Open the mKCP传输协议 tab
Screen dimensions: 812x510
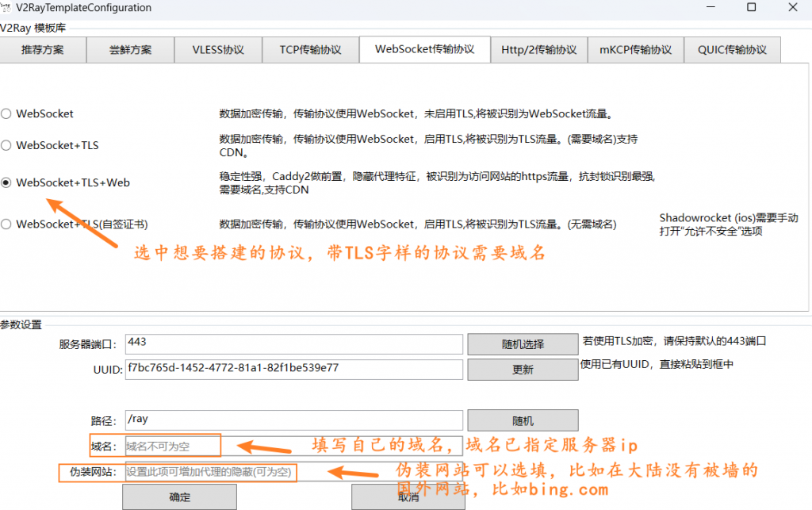point(635,49)
